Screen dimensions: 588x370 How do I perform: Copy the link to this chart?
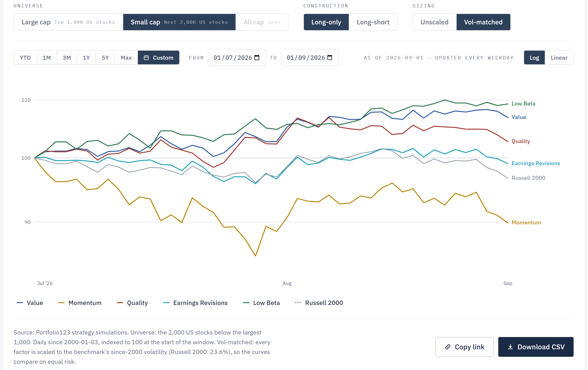click(465, 347)
